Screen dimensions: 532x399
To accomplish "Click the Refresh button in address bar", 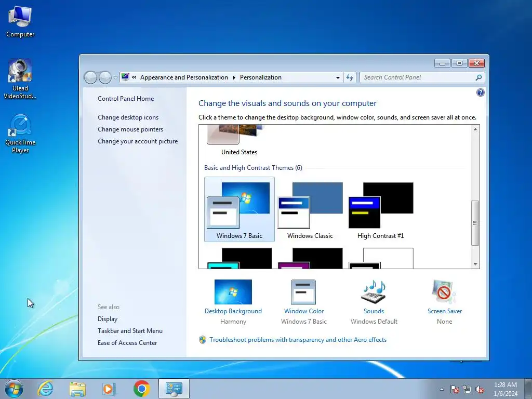I will 350,78.
